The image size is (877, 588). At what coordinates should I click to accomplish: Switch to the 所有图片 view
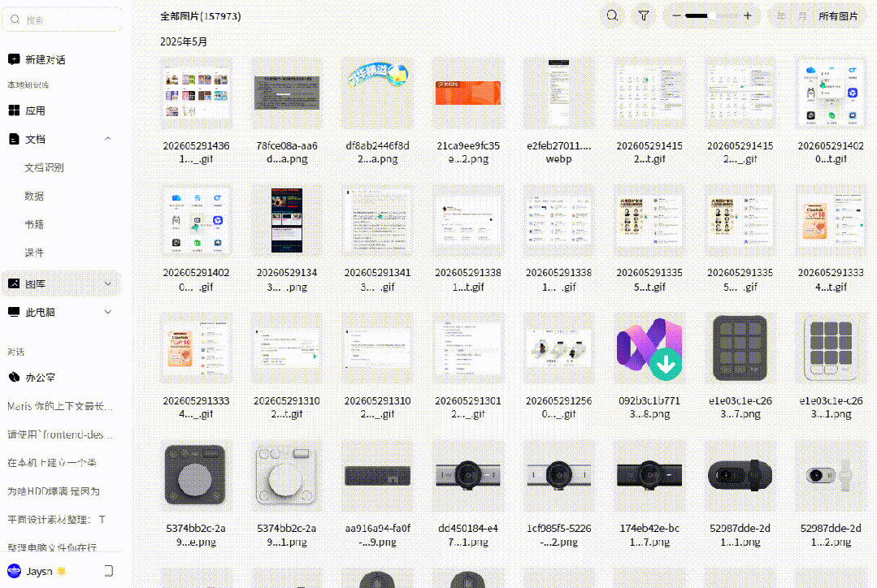[x=838, y=16]
